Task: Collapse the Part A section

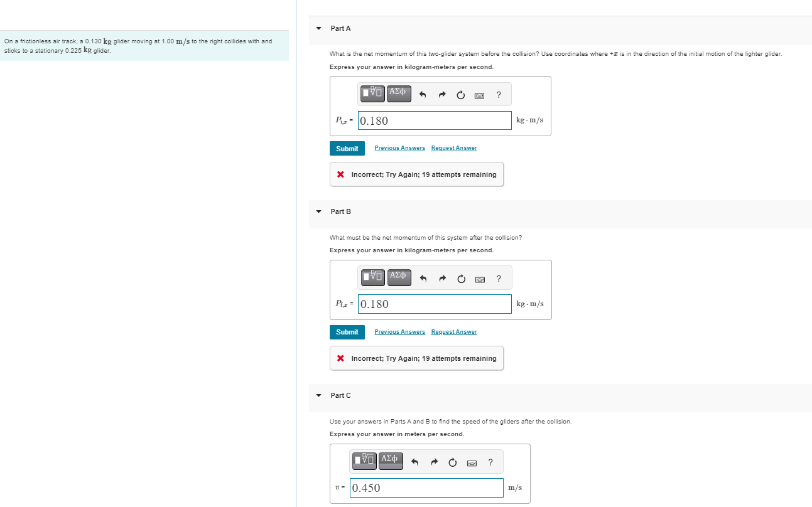Action: pyautogui.click(x=318, y=28)
